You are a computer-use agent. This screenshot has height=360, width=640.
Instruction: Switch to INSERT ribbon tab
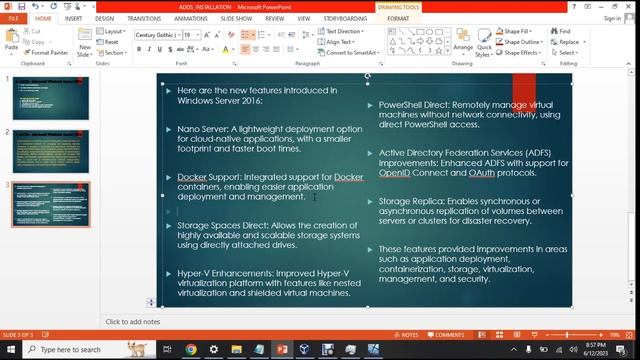click(x=73, y=19)
